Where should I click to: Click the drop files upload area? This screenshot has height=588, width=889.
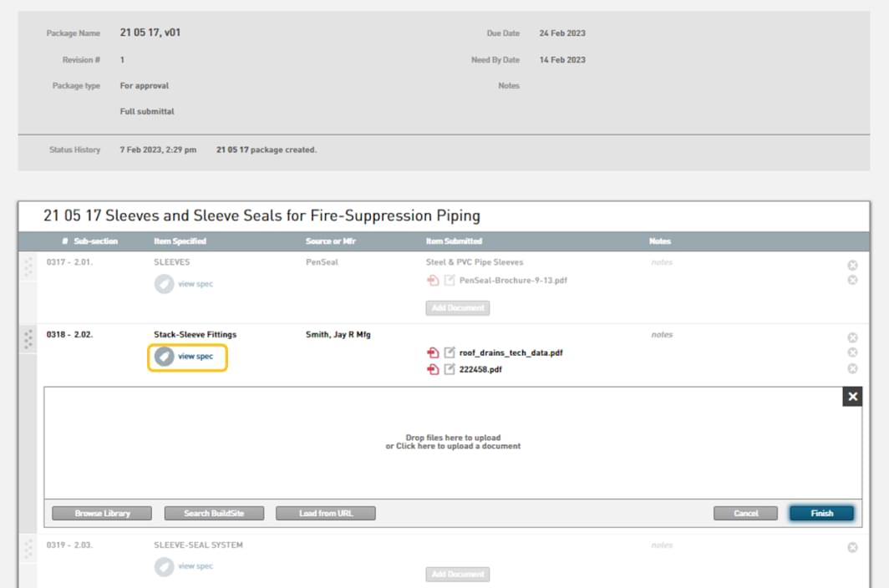click(x=453, y=442)
